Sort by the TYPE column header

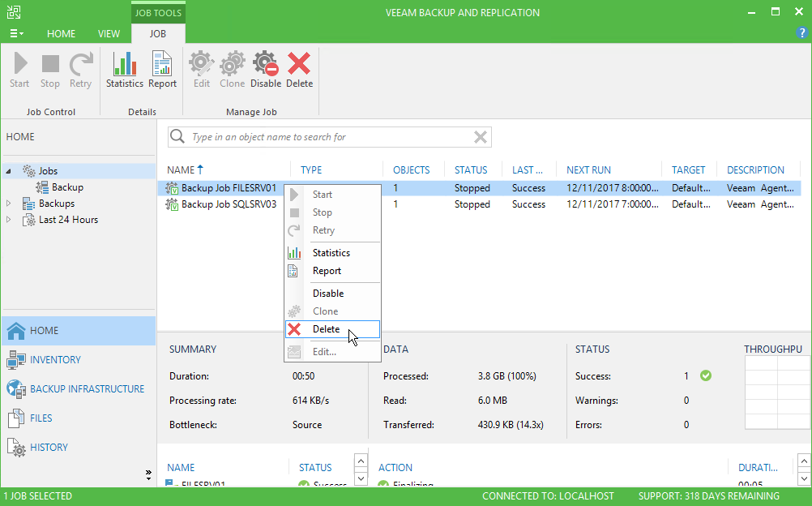click(311, 170)
